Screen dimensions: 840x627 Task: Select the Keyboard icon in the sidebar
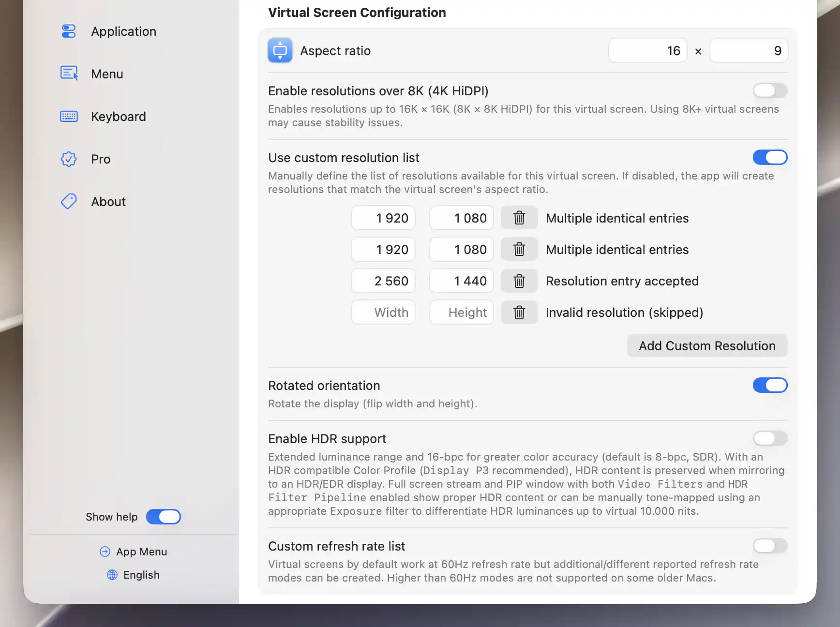click(x=69, y=117)
